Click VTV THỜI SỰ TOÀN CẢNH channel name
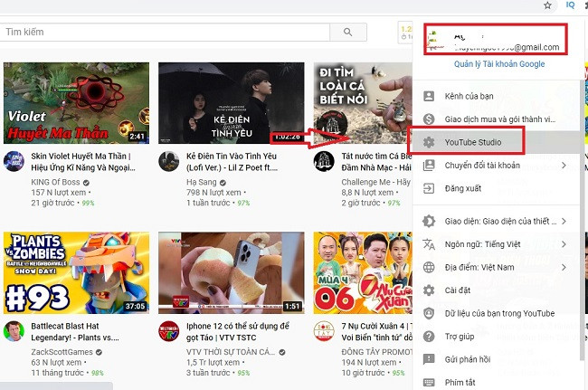 tap(231, 352)
